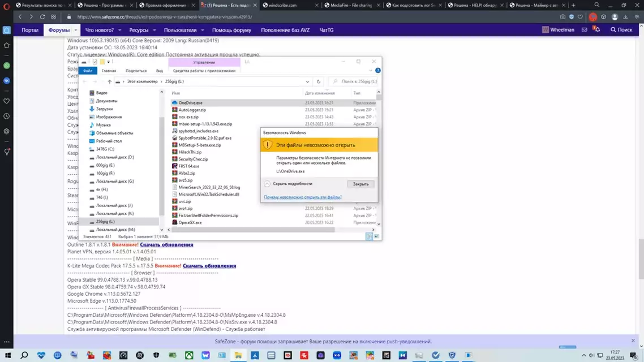Focus the browser address bar URL

click(x=164, y=17)
